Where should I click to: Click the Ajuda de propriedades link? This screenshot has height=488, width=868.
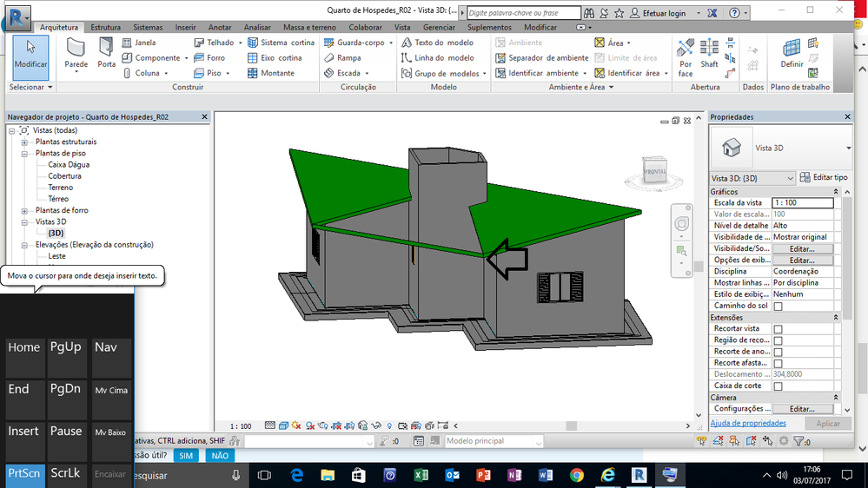click(748, 423)
